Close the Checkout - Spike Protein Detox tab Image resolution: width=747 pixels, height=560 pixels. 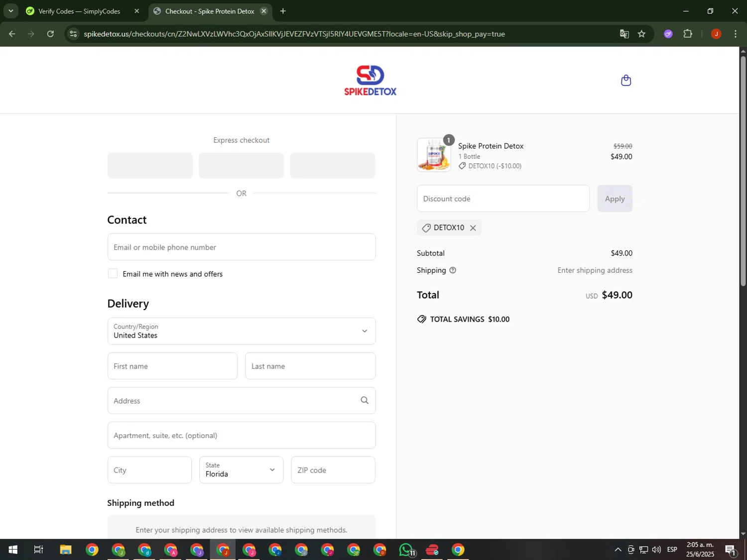coord(264,11)
